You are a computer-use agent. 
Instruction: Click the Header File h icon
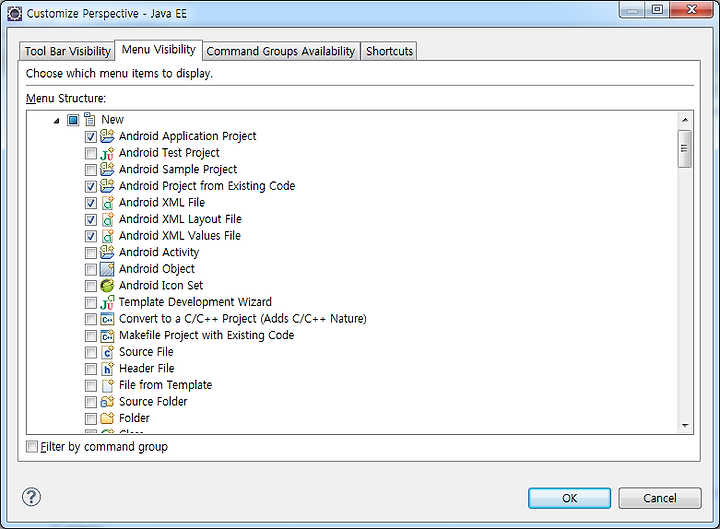pyautogui.click(x=107, y=368)
